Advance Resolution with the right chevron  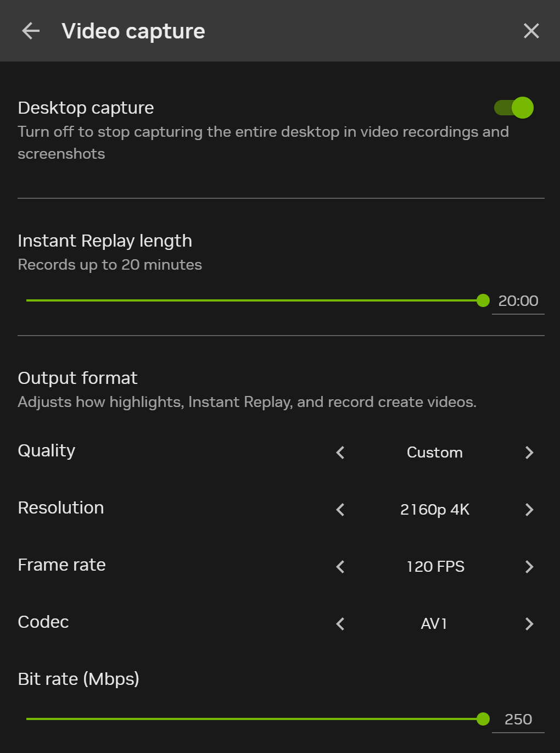(x=529, y=510)
